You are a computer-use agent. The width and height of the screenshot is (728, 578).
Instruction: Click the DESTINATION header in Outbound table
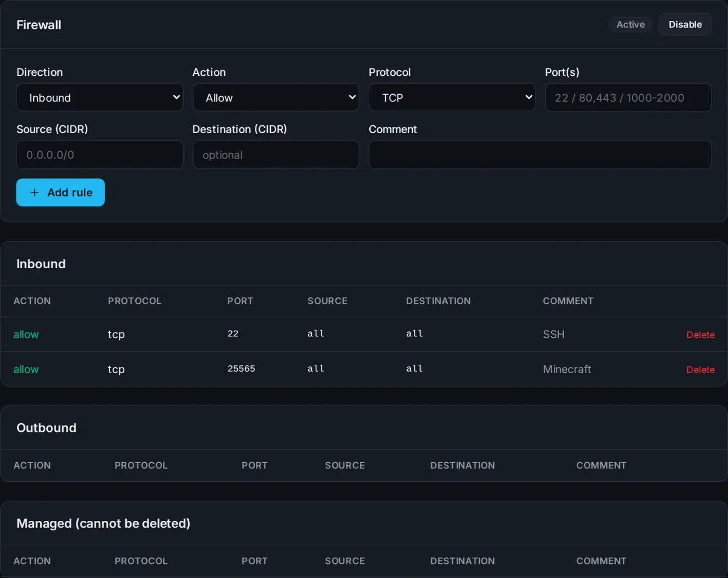[462, 465]
